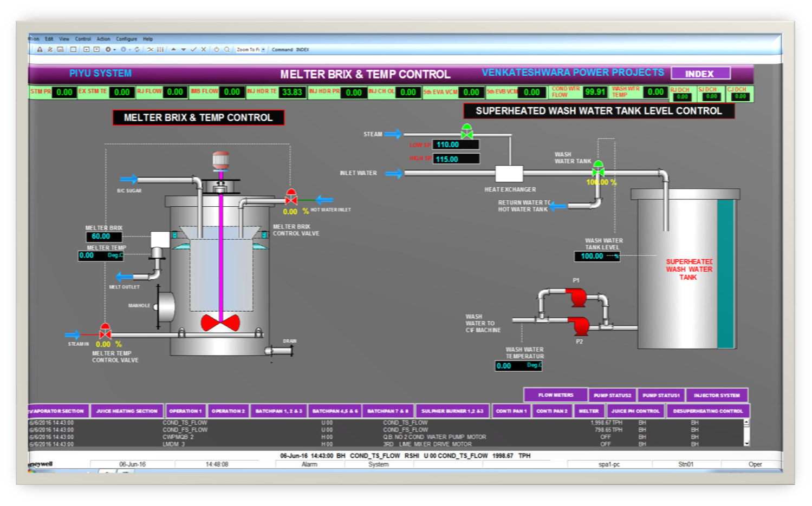Screen dimensions: 812x506
Task: Open the forward navigation history dropdown arrow
Action: (x=130, y=50)
